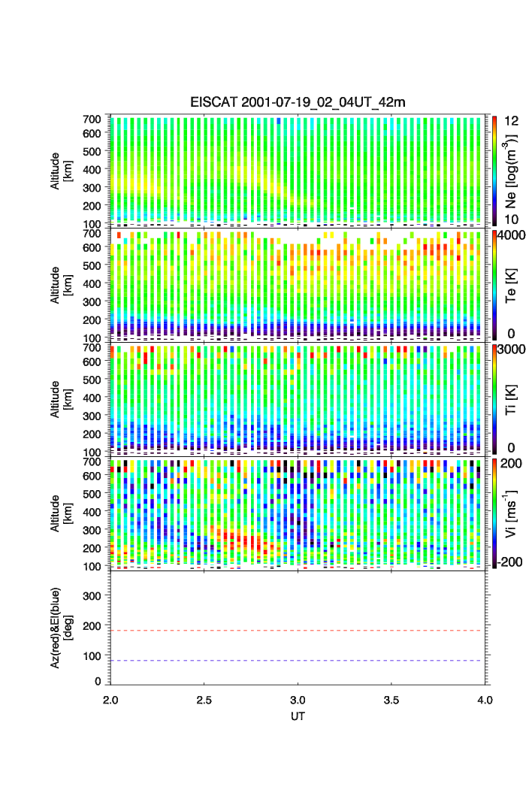This screenshot has height=799, width=532.
Task: Click the 3.5 tick on UT axis
Action: pos(392,699)
